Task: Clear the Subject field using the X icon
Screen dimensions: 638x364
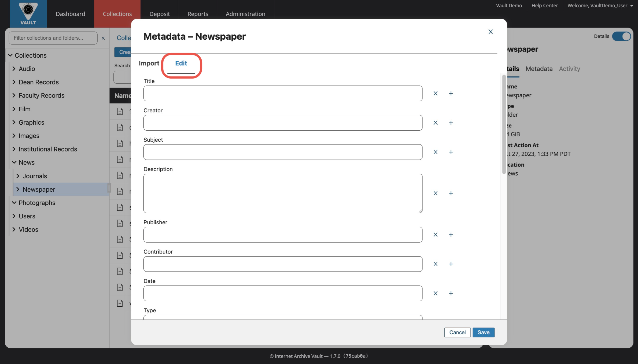Action: click(435, 152)
